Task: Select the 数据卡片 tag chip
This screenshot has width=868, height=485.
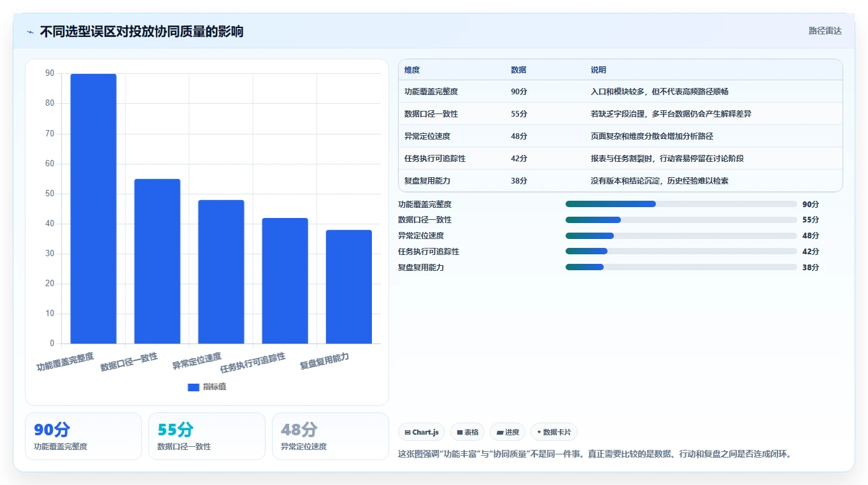Action: click(x=554, y=432)
